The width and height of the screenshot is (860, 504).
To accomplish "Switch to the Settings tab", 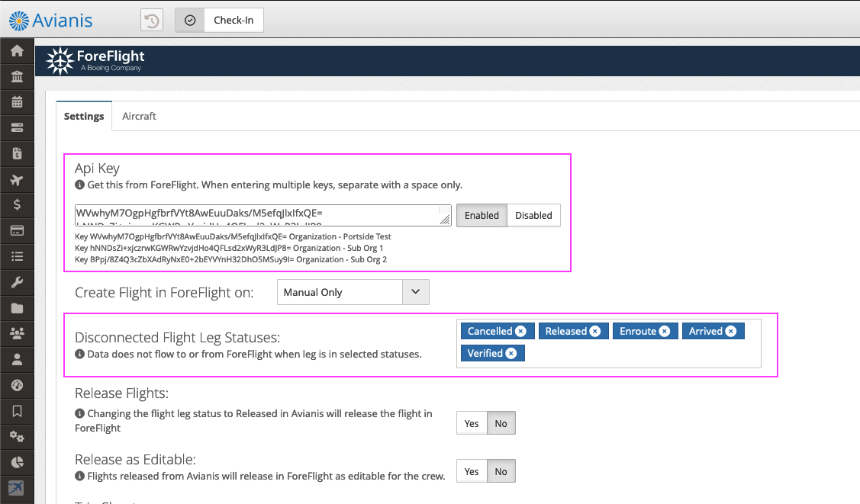I will [x=84, y=116].
